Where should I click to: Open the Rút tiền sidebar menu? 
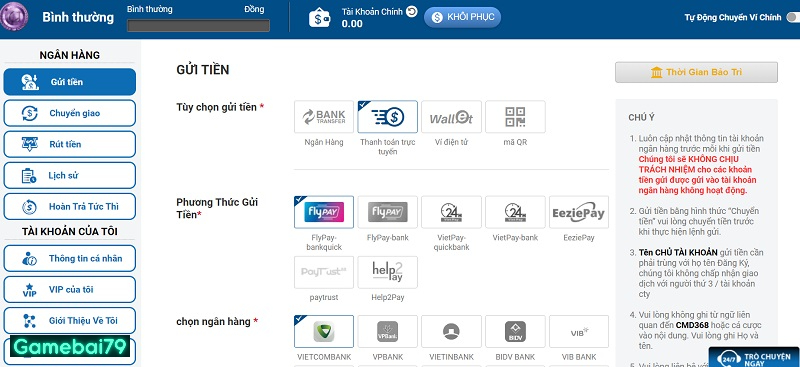(x=69, y=144)
